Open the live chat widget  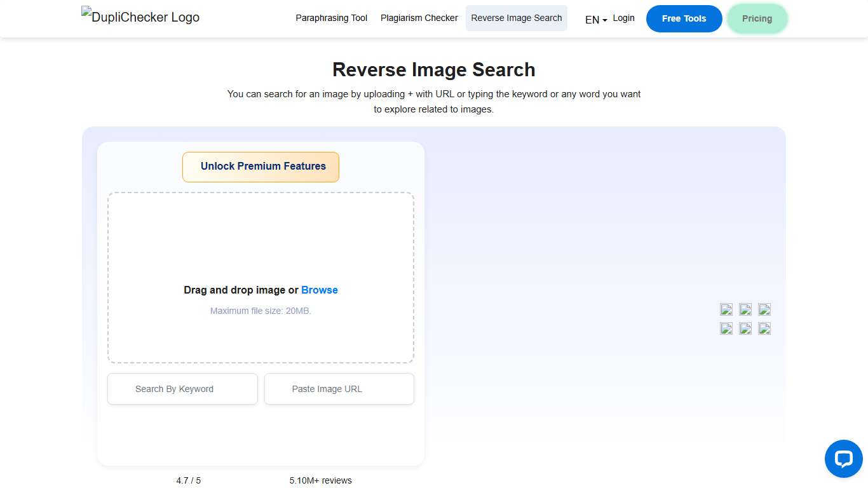point(843,459)
